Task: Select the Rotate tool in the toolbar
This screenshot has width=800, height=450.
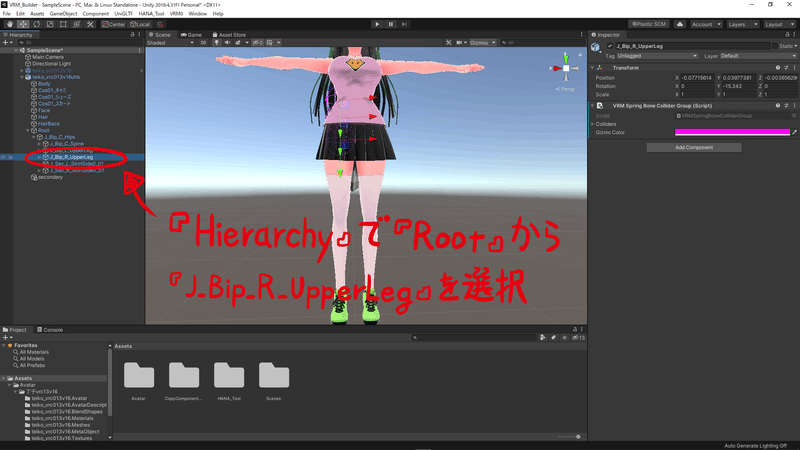Action: coord(37,24)
